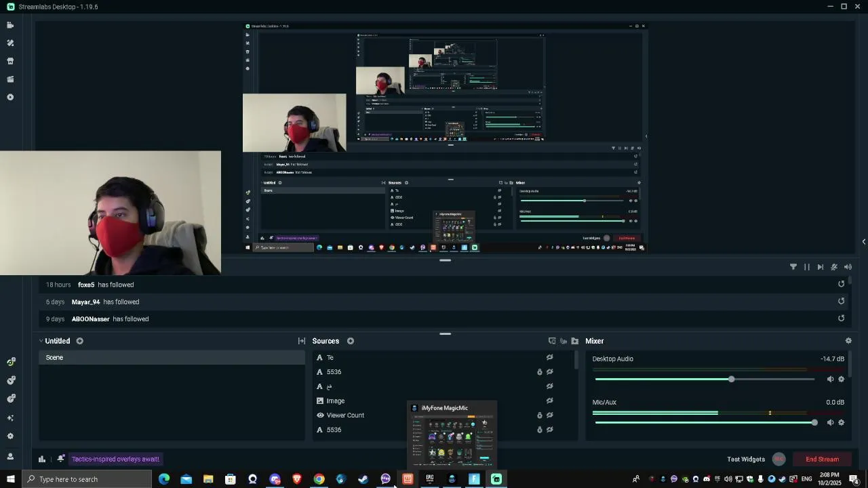Open the Streamlabs icon in the taskbar
This screenshot has height=488, width=868.
tap(496, 479)
